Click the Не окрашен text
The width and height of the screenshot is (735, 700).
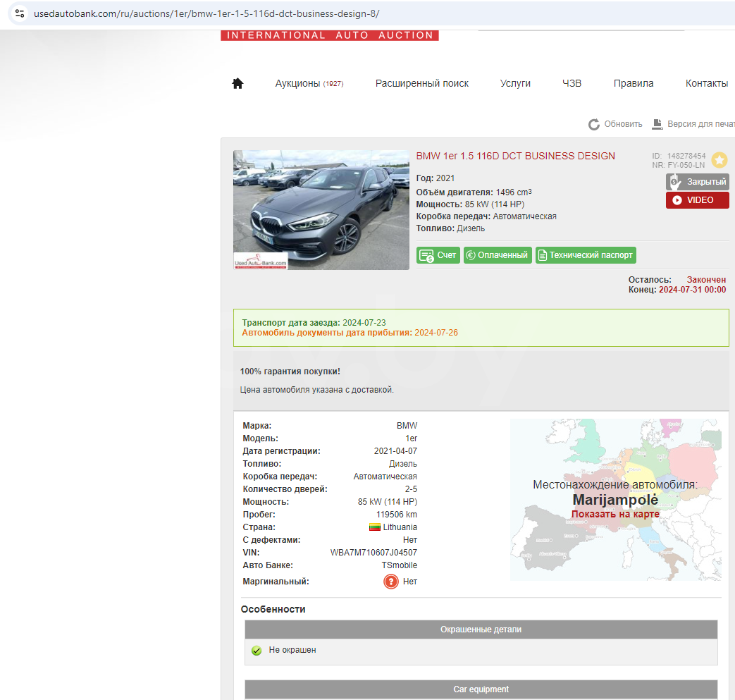(292, 650)
